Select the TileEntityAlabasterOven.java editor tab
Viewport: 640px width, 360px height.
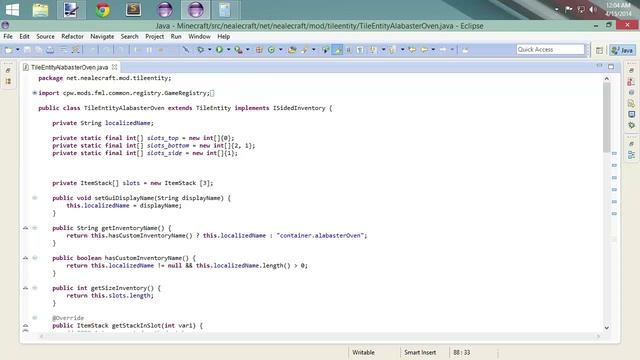[x=69, y=67]
